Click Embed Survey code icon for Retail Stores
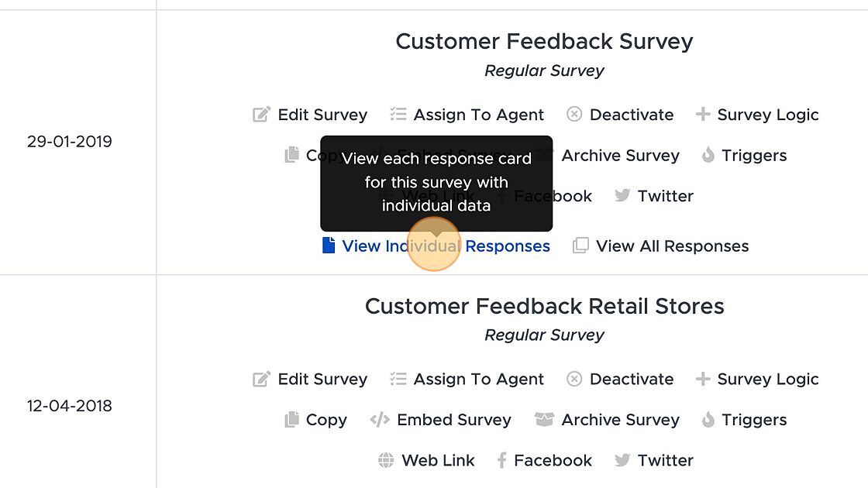The height and width of the screenshot is (488, 868). [x=380, y=419]
